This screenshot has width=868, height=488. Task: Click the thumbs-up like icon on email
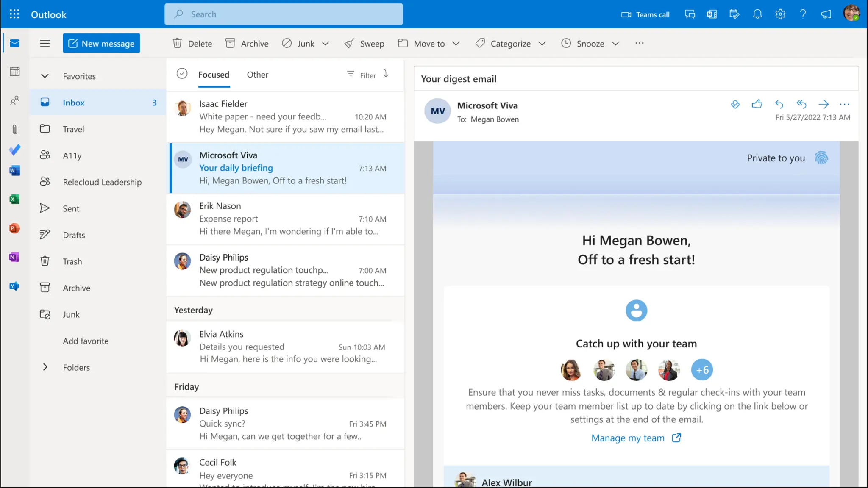[x=757, y=104]
